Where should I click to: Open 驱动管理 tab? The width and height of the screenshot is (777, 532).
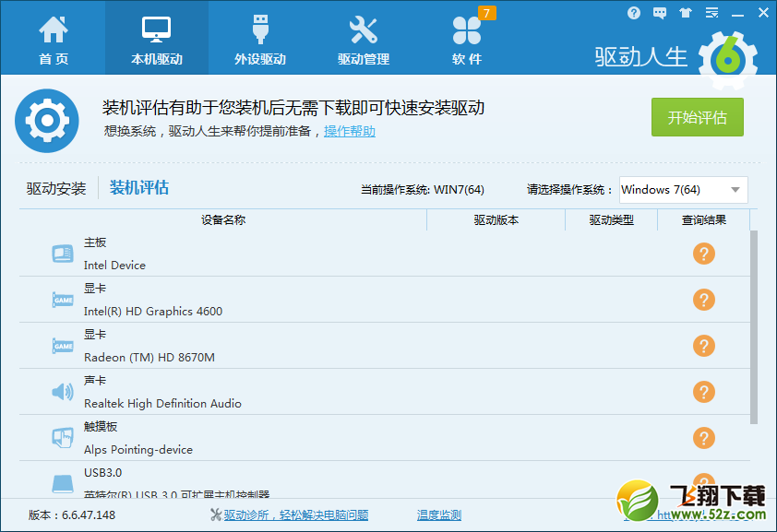click(x=364, y=40)
